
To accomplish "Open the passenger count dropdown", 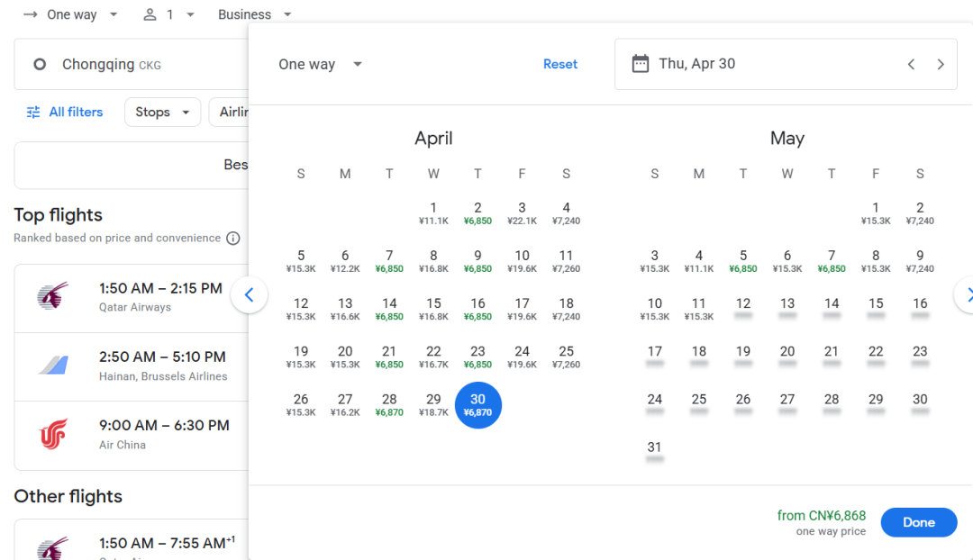I will click(168, 14).
